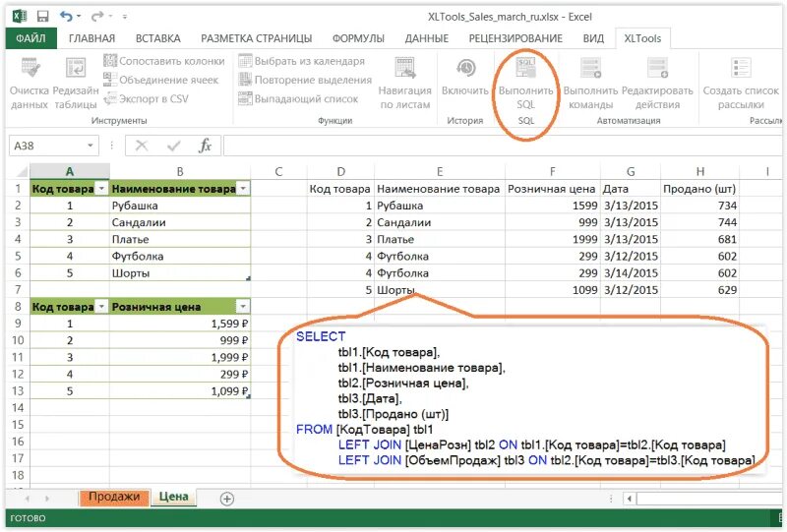The image size is (787, 532).
Task: Open filter dropdown for Наименование товара in B1
Action: 243,189
